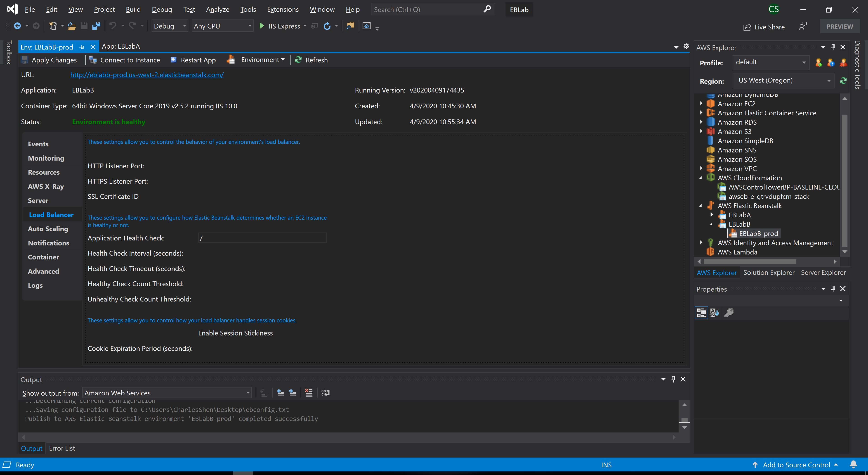Select the awseb-e-gtrvdupfcm-stack item
Screen dimensions: 868x475
coord(769,196)
